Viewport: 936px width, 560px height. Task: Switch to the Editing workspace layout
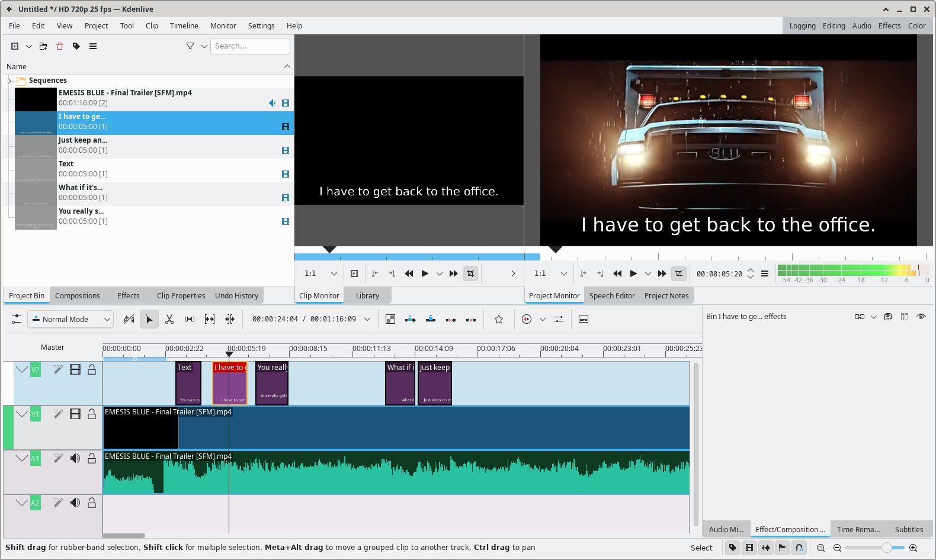(x=834, y=25)
